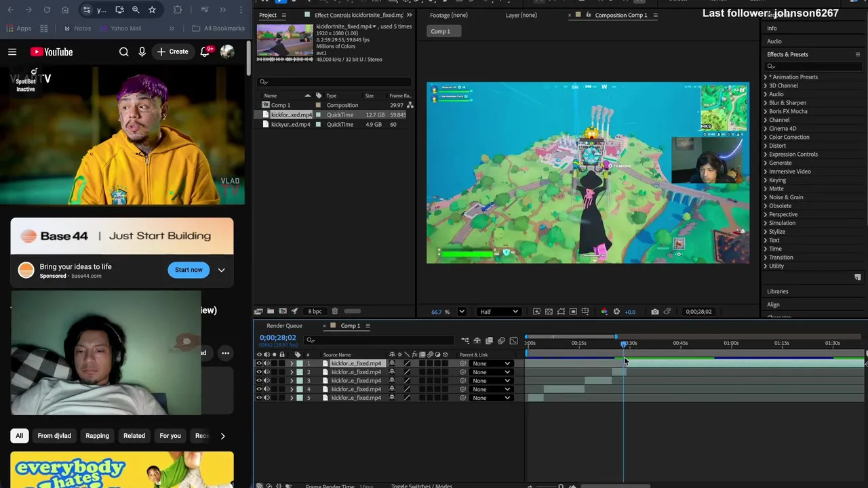Open the Effects & Presets panel menu
Screen dimensions: 868x488
coord(858,54)
